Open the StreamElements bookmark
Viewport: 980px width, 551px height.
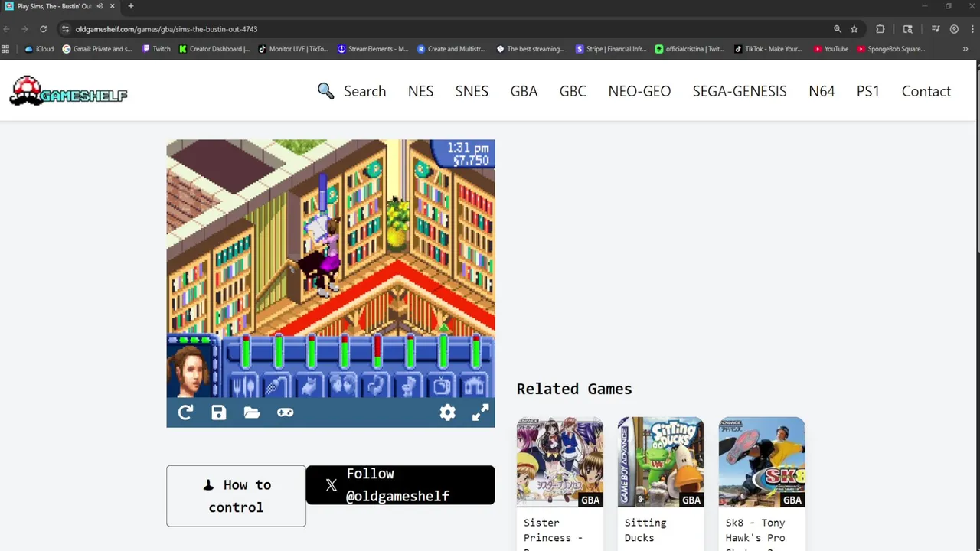pyautogui.click(x=373, y=49)
